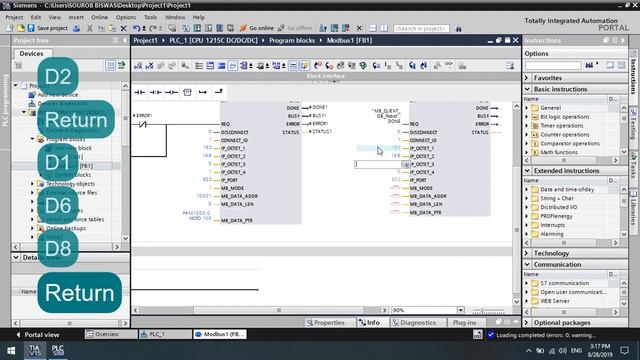This screenshot has height=360, width=640.
Task: Insert an output coil from favorites bar
Action: coord(171,92)
